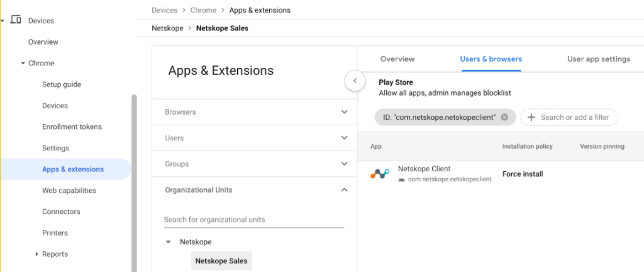Open Web capabilities
Viewport: 644px width, 272px height.
(x=69, y=190)
